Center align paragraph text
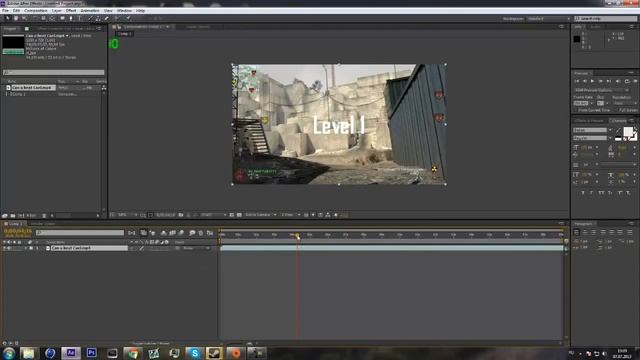The height and width of the screenshot is (360, 640). [585, 232]
